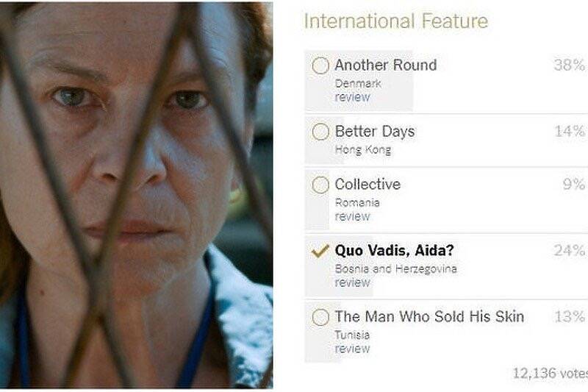This screenshot has width=588, height=392.
Task: Select The Man Who Sold His Skin radio button
Action: pyautogui.click(x=320, y=318)
